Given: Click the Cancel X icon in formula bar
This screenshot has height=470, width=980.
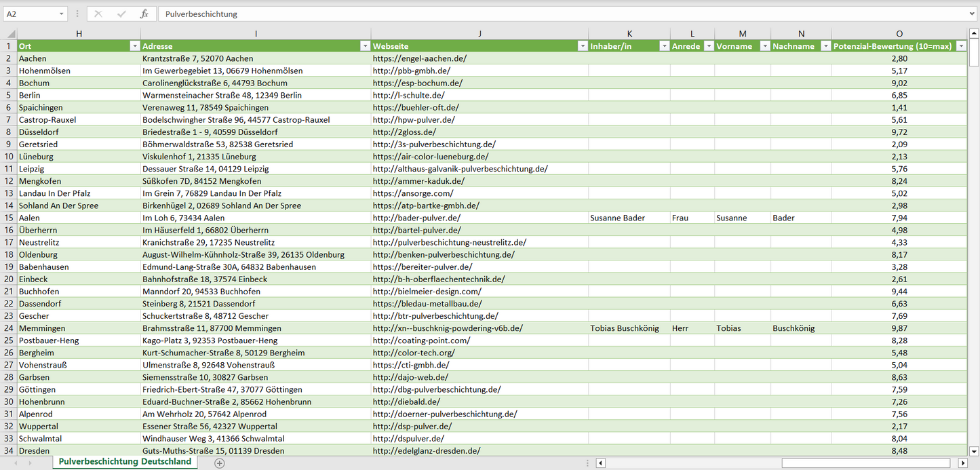Looking at the screenshot, I should (98, 14).
